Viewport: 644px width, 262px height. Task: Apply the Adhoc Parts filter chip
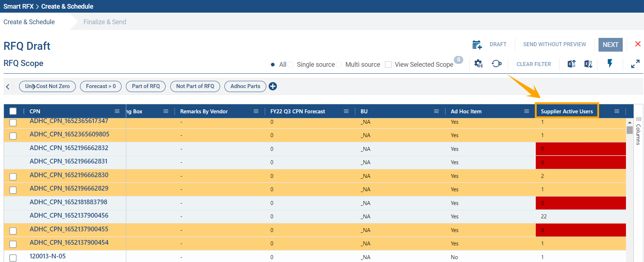point(245,86)
